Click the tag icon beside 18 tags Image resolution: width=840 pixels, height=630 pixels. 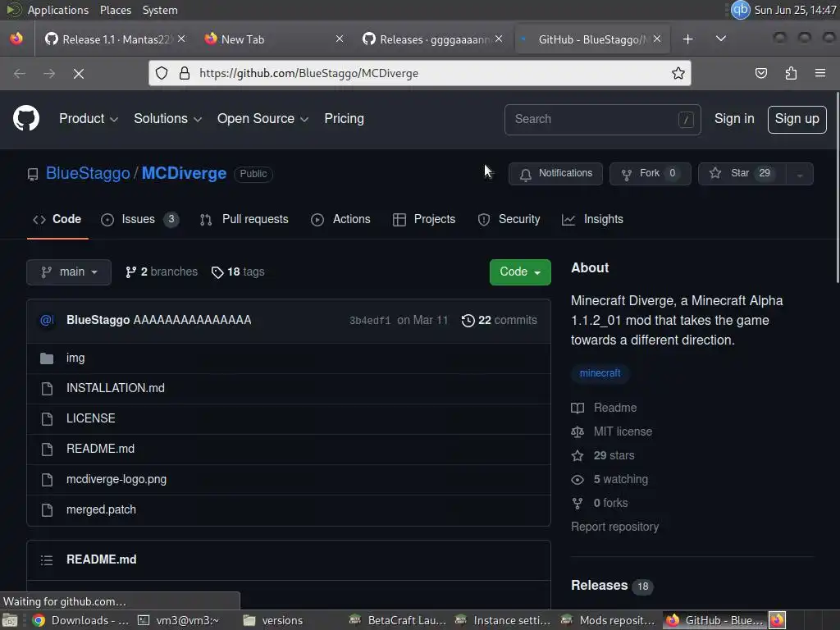click(x=217, y=272)
